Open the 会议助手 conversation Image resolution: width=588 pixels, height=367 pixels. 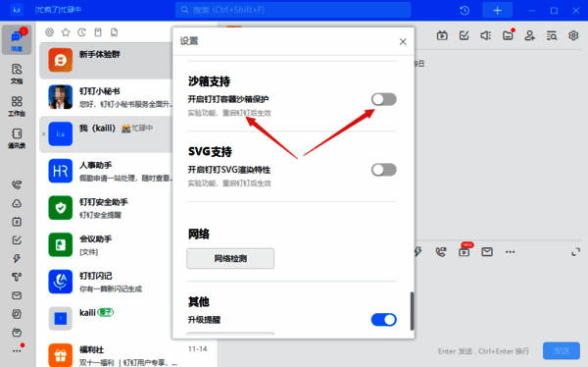pos(106,244)
